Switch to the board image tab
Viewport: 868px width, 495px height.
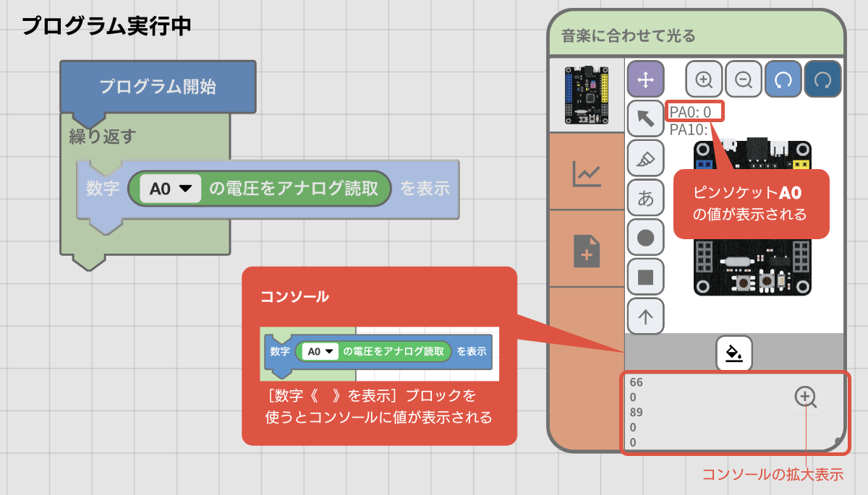coord(587,95)
